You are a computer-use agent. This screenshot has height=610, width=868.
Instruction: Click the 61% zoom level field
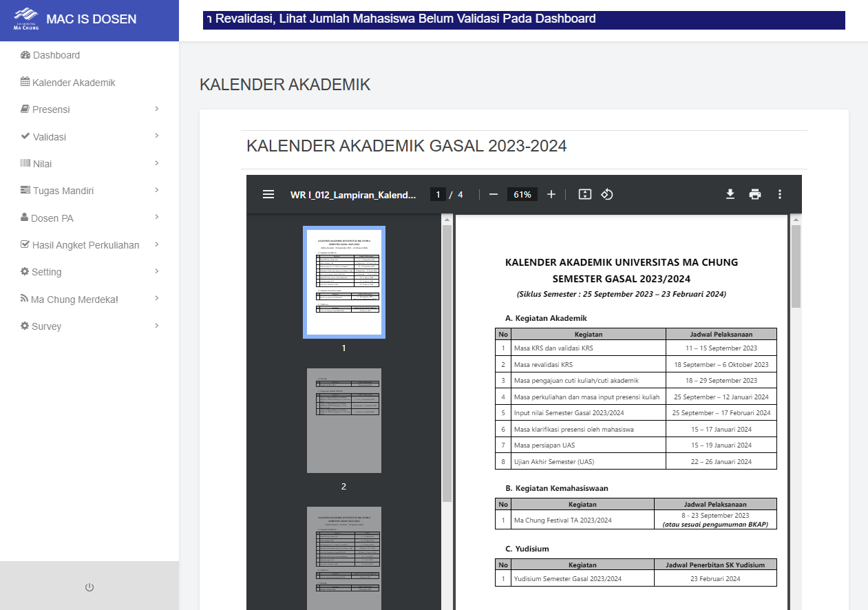tap(522, 194)
